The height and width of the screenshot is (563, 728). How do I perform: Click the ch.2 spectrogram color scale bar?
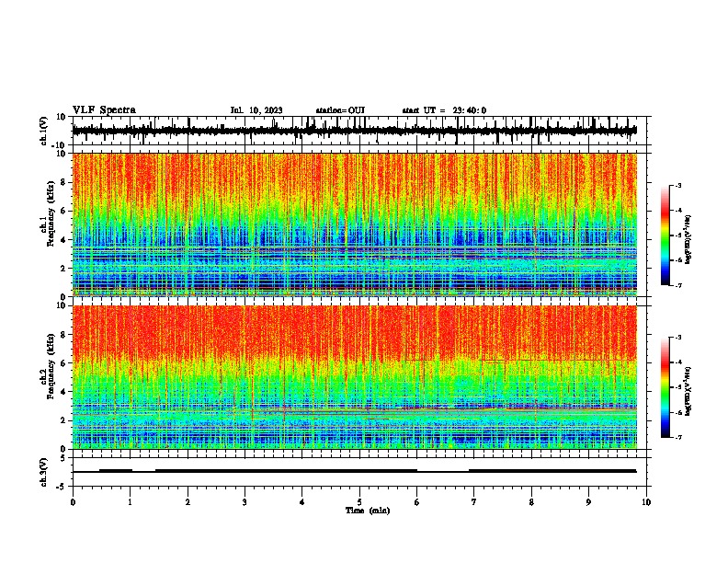point(665,387)
